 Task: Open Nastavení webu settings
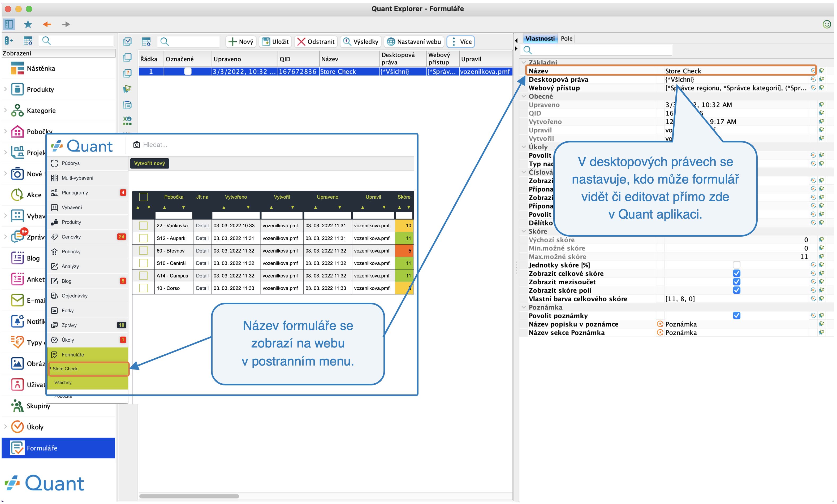coord(414,41)
